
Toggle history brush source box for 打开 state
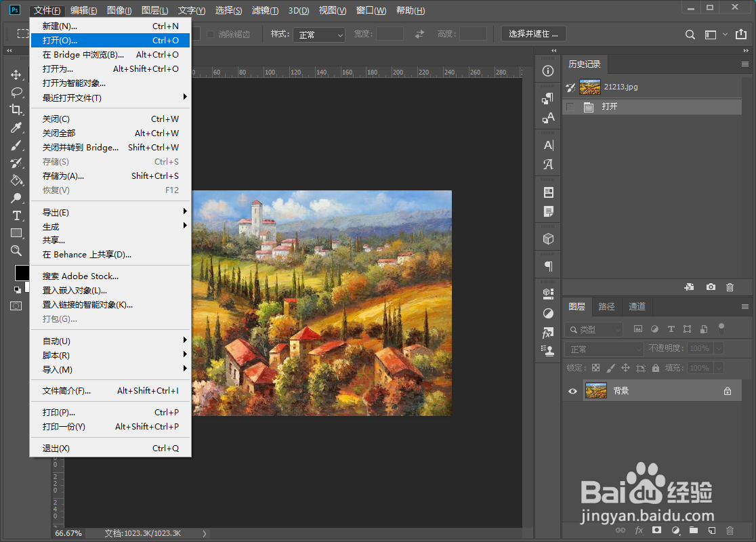571,106
